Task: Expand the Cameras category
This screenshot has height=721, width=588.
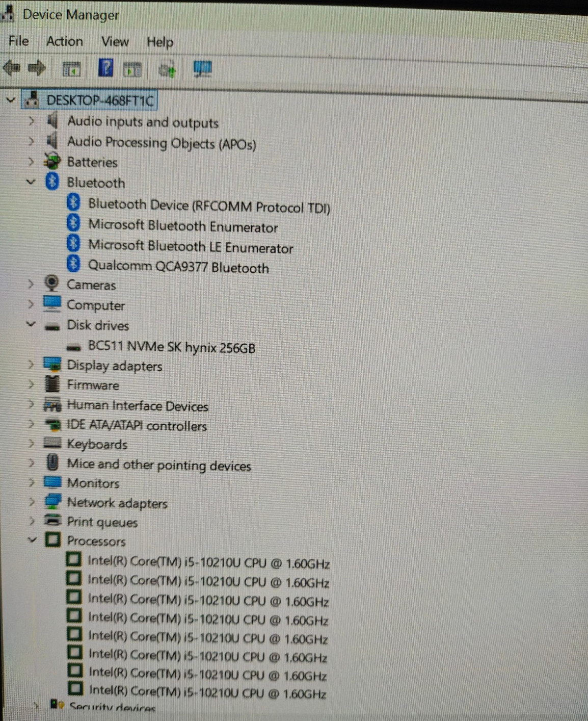Action: (31, 284)
